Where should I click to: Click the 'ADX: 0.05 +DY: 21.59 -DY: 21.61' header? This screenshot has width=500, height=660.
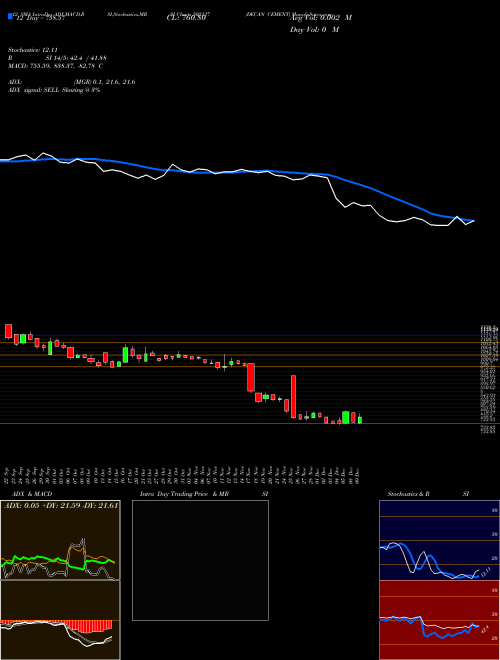point(61,506)
